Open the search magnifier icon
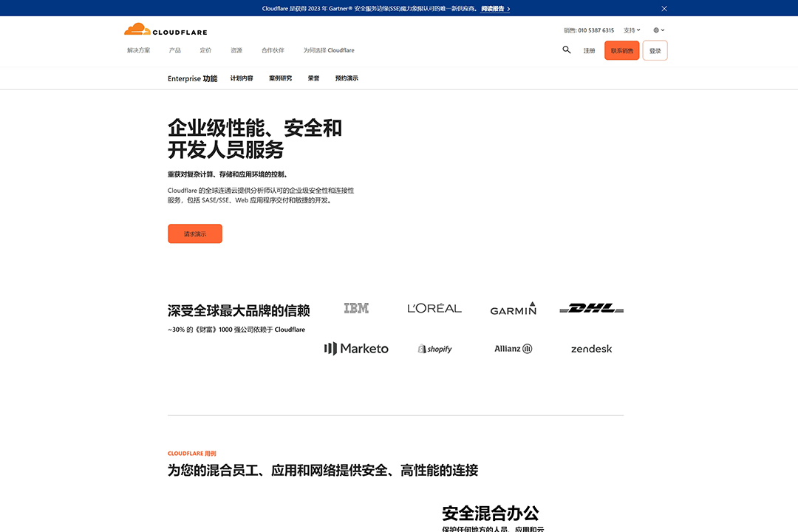The height and width of the screenshot is (532, 798). [567, 50]
